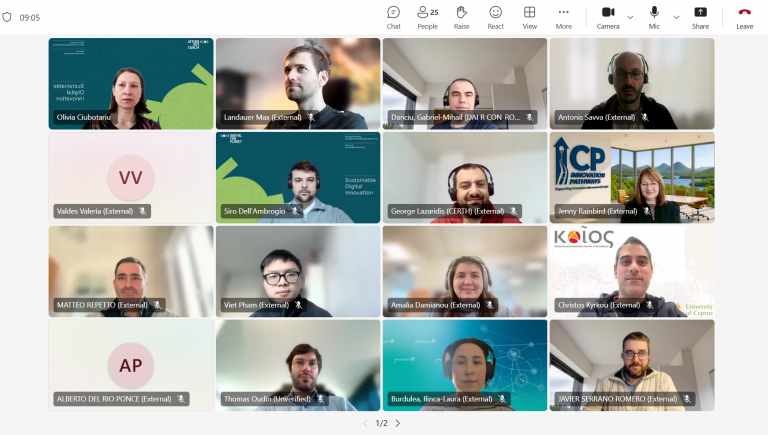Click the shield security icon
This screenshot has width=768, height=435.
pyautogui.click(x=8, y=17)
